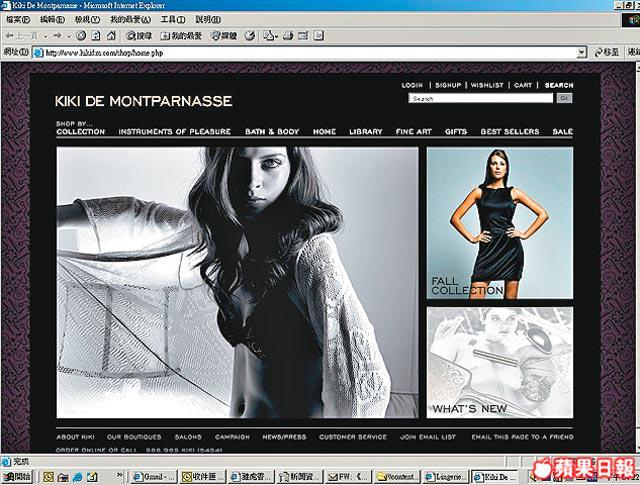This screenshot has height=485, width=640.
Task: Click Email This Page to a Friend
Action: point(522,437)
